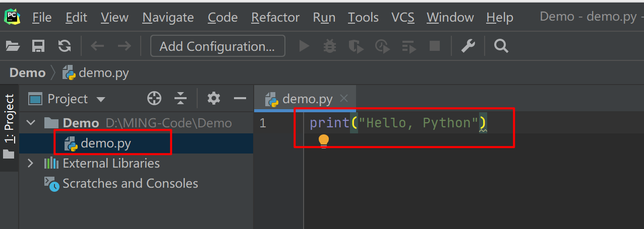Image resolution: width=644 pixels, height=229 pixels.
Task: Expand External Libraries node
Action: [30, 163]
